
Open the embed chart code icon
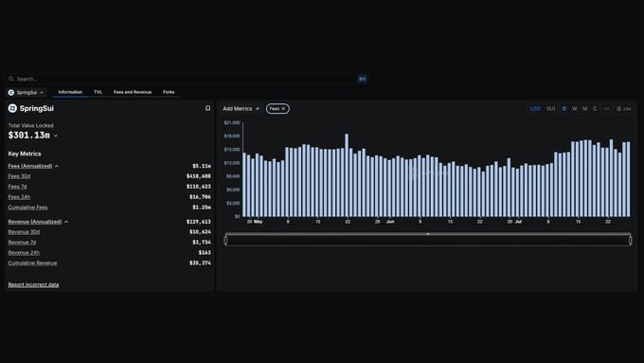(607, 109)
